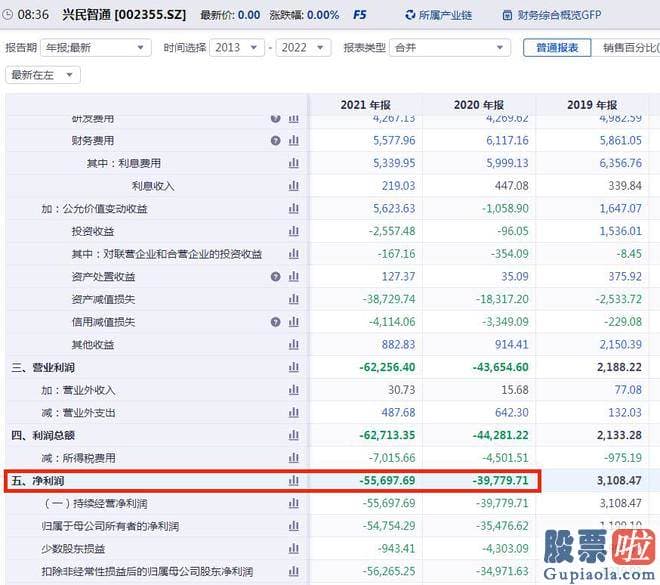
Task: Click 2020 net profit value -39,779.71 in 五、净利润 row
Action: [x=500, y=481]
